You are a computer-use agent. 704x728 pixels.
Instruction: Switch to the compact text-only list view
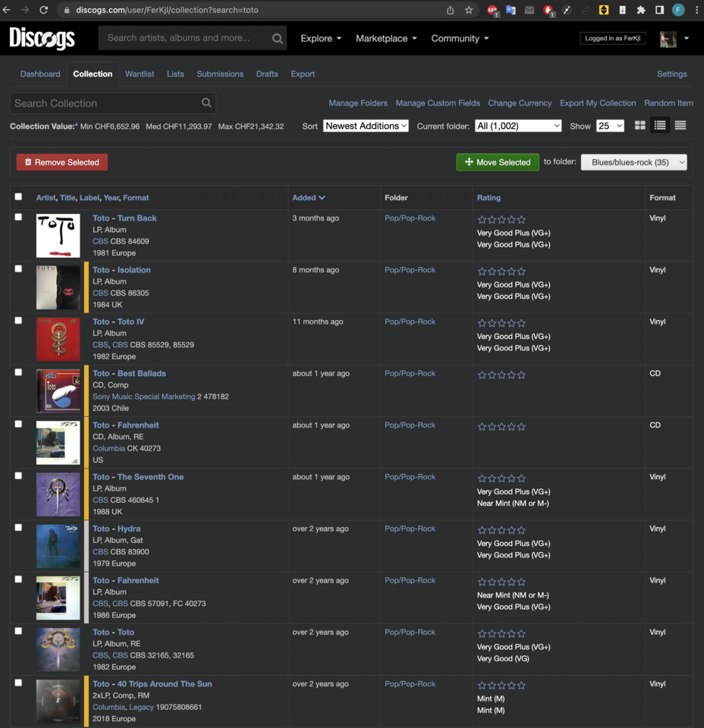680,125
